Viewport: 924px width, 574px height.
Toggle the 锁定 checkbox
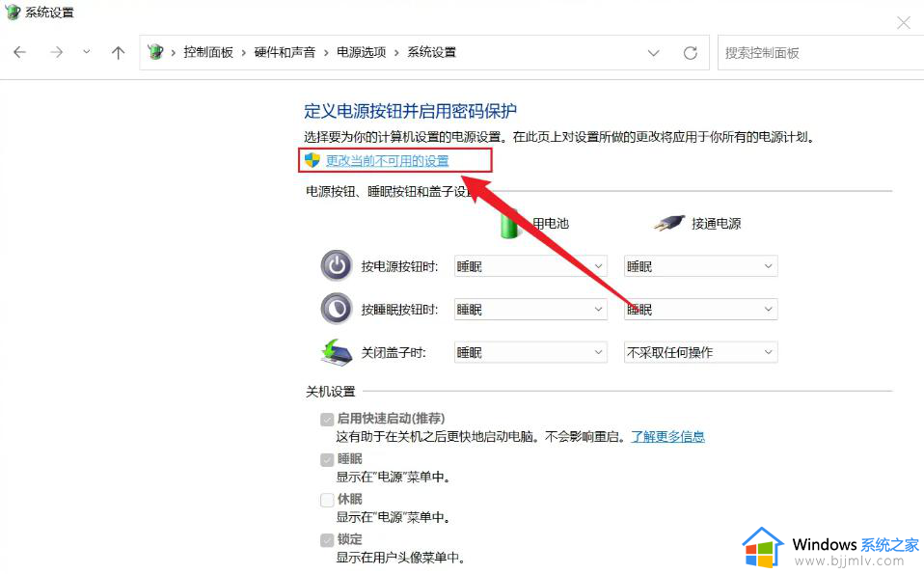coord(327,540)
